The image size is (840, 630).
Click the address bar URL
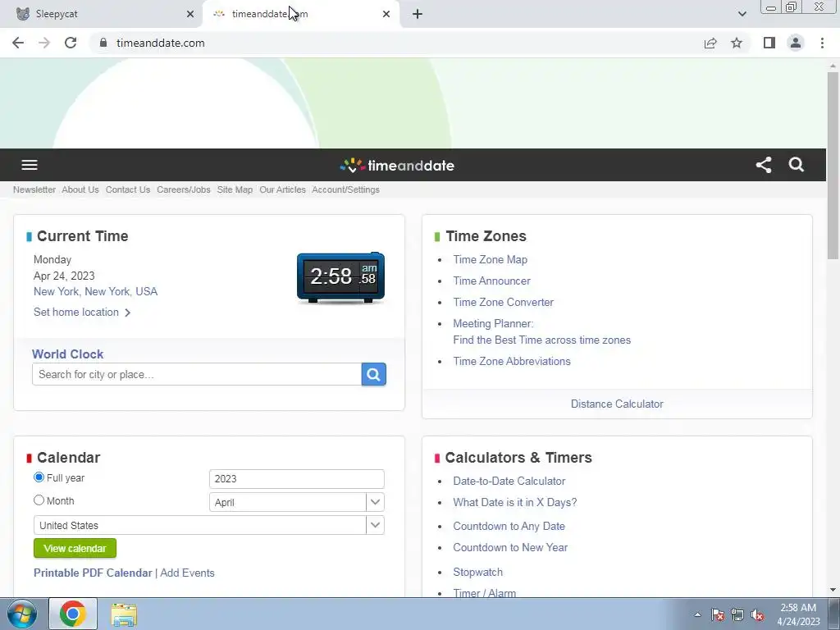pos(160,43)
